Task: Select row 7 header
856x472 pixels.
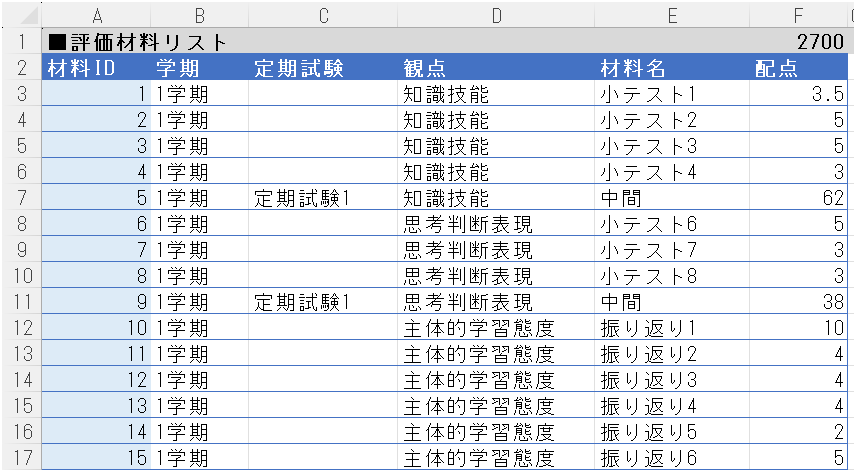Action: (21, 198)
